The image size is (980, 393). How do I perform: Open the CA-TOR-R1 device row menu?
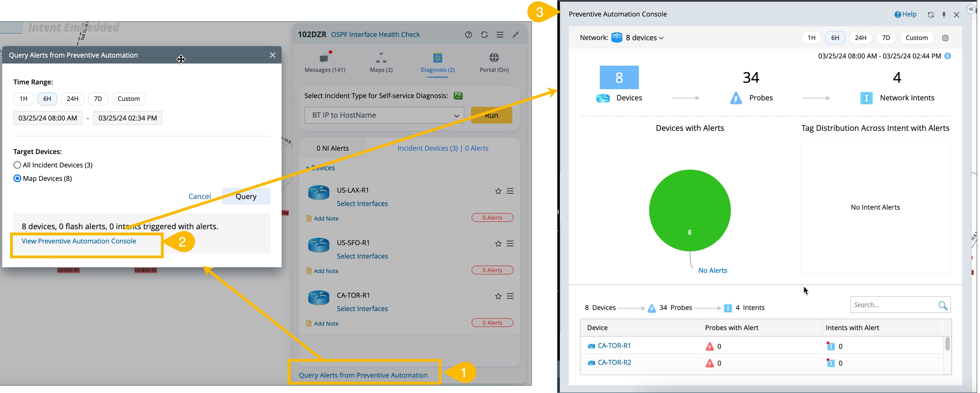click(510, 296)
